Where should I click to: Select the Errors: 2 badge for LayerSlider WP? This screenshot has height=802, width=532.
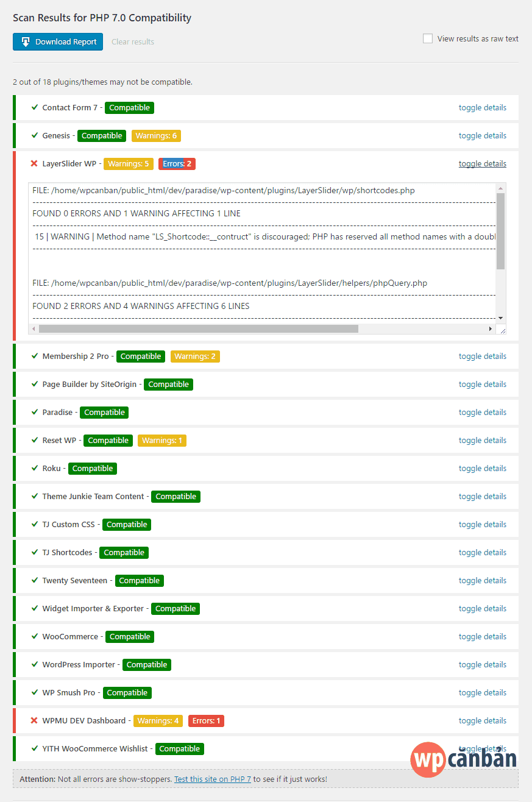click(x=177, y=163)
